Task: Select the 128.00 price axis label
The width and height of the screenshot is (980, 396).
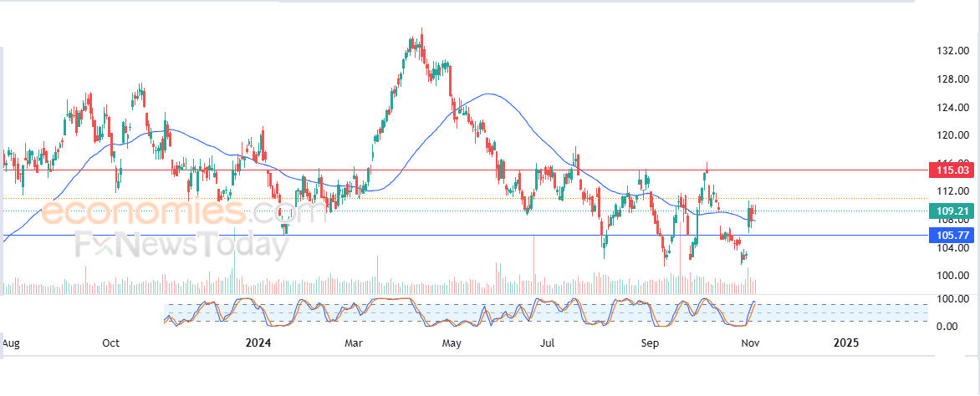Action: point(952,80)
